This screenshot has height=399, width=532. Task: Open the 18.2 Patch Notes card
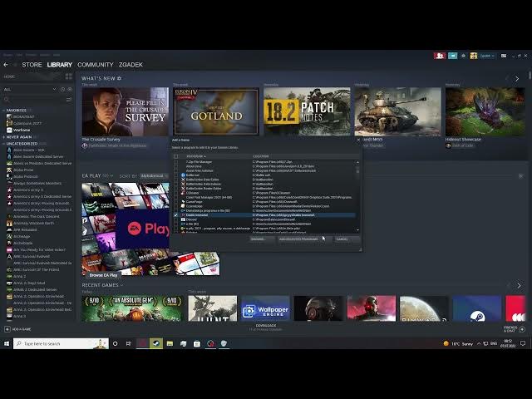tap(307, 112)
